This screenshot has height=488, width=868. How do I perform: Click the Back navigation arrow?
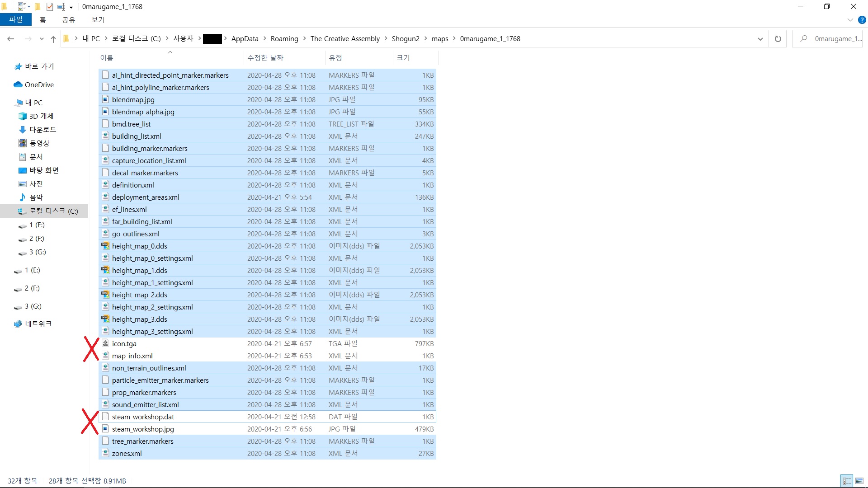[x=11, y=39]
